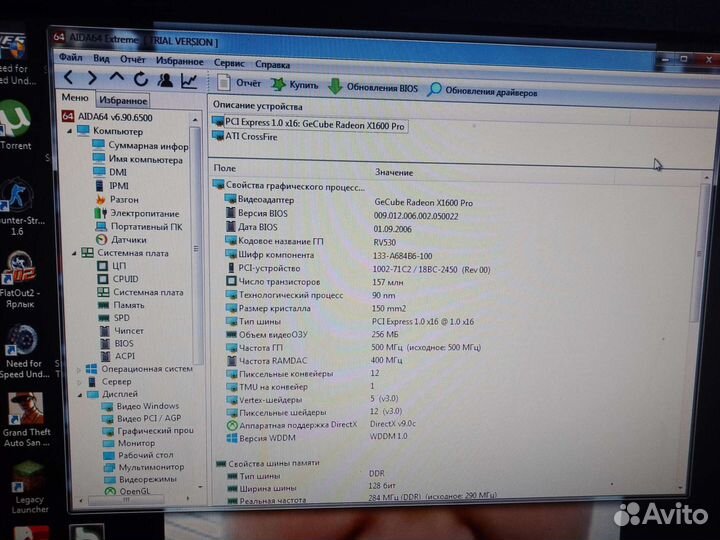The image size is (720, 540).
Task: Open Обновления BIOS from the toolbar
Action: click(373, 87)
